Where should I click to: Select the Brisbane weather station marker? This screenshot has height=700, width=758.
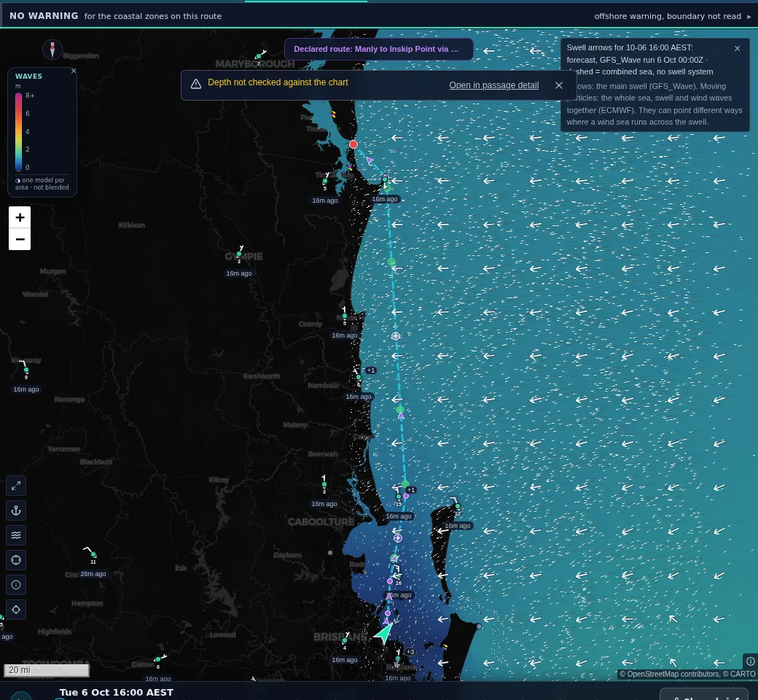pos(344,640)
